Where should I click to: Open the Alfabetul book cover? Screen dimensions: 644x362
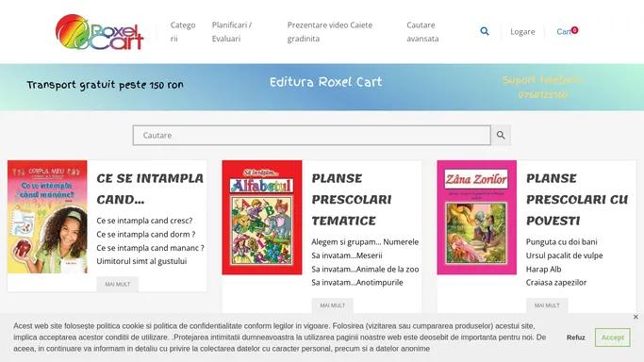point(262,217)
